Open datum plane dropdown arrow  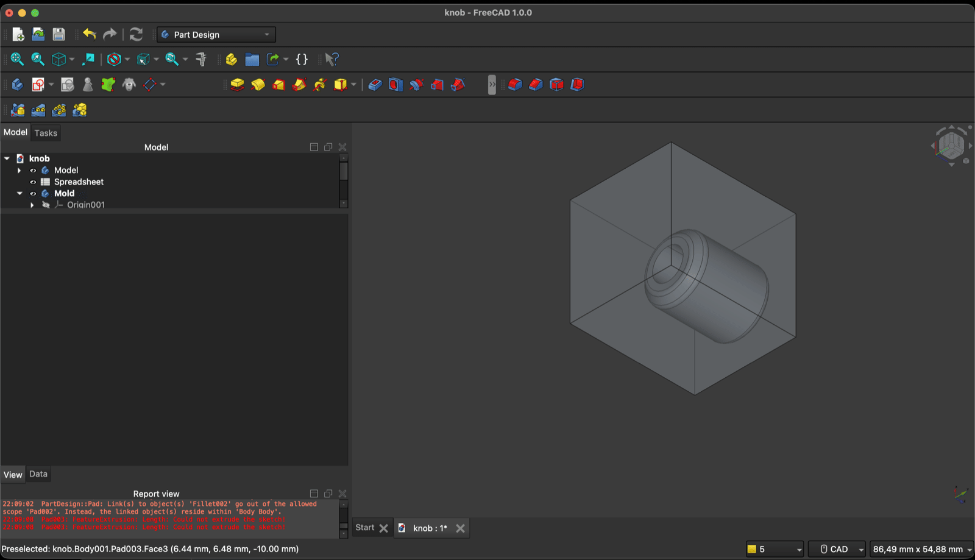163,85
